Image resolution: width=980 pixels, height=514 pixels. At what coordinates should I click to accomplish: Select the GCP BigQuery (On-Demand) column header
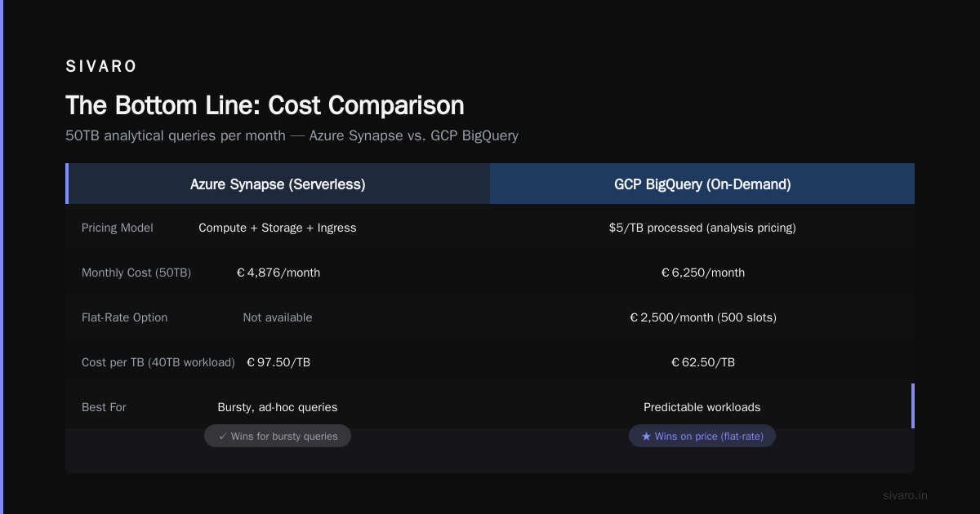(702, 184)
